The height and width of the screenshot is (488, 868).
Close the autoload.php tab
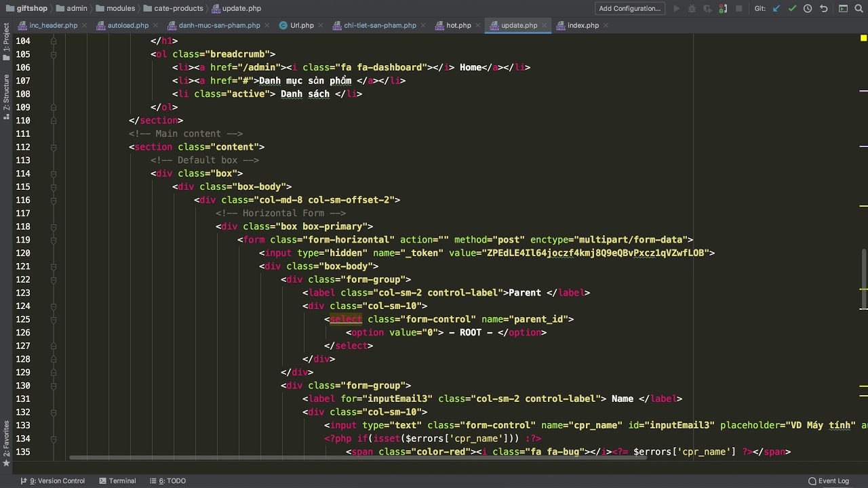pos(155,26)
